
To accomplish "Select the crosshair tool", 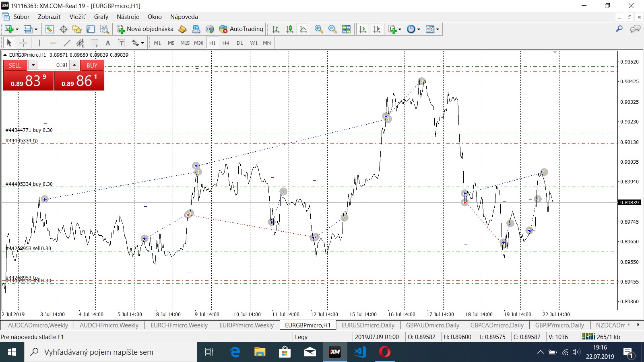I will click(23, 43).
